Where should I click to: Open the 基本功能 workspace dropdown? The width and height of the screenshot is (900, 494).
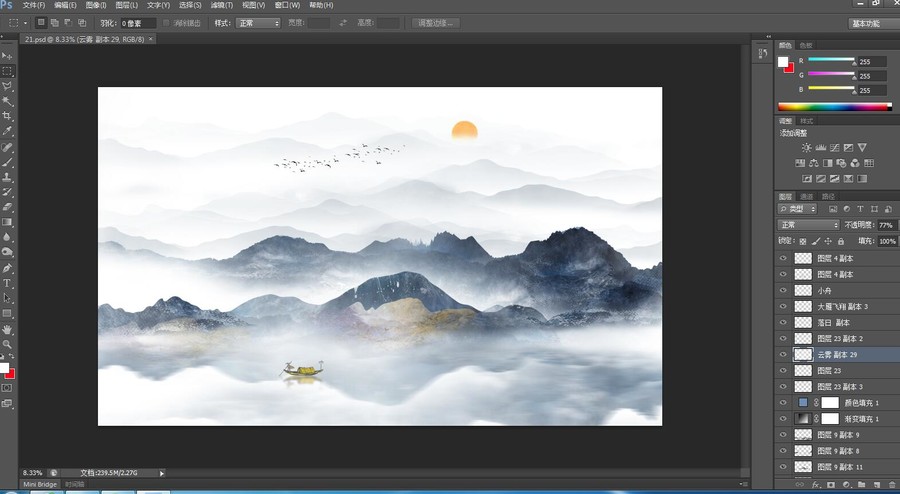(873, 23)
